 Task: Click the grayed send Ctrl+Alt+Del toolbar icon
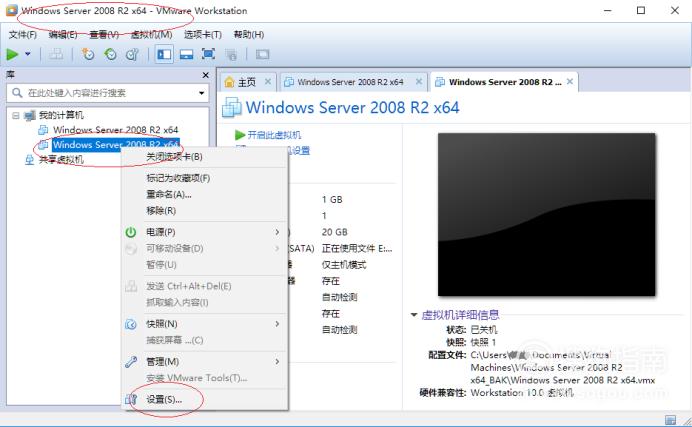(56, 54)
